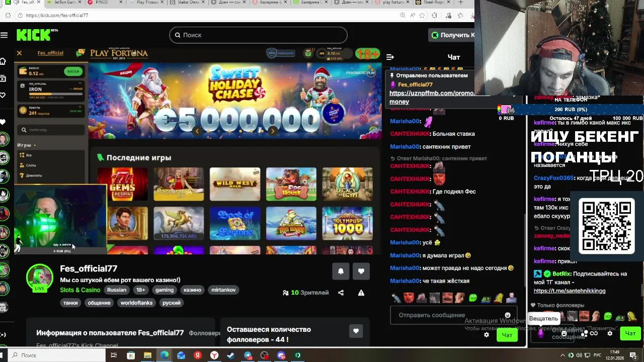Screen dimensions: 644x362
Task: Open Yandex Browser in taskbar
Action: 214,355
